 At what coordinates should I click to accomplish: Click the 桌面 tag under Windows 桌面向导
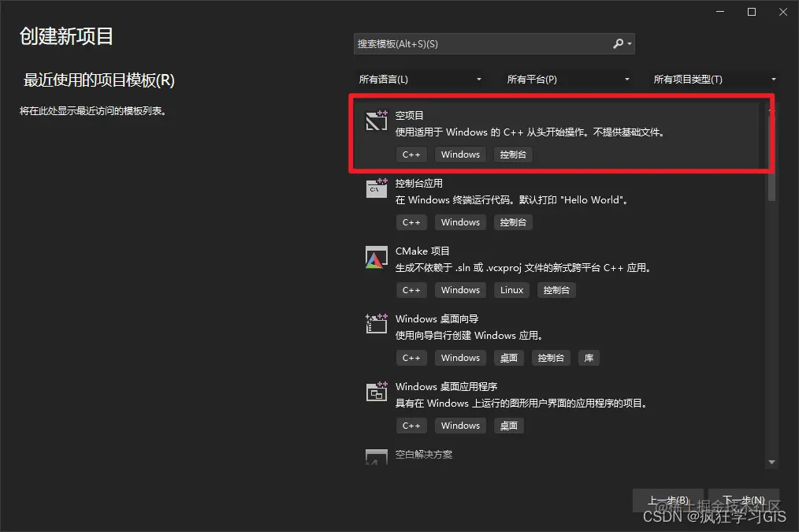pyautogui.click(x=508, y=358)
